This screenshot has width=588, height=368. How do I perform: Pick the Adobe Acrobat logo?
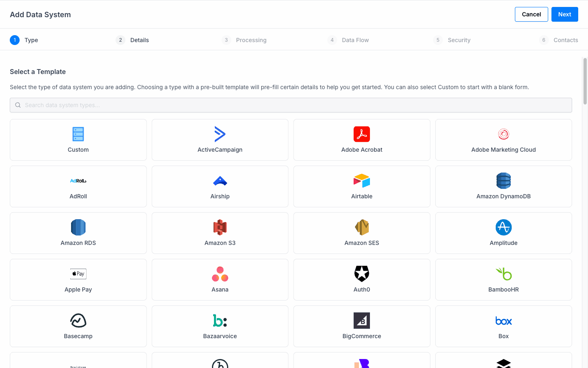click(x=362, y=134)
